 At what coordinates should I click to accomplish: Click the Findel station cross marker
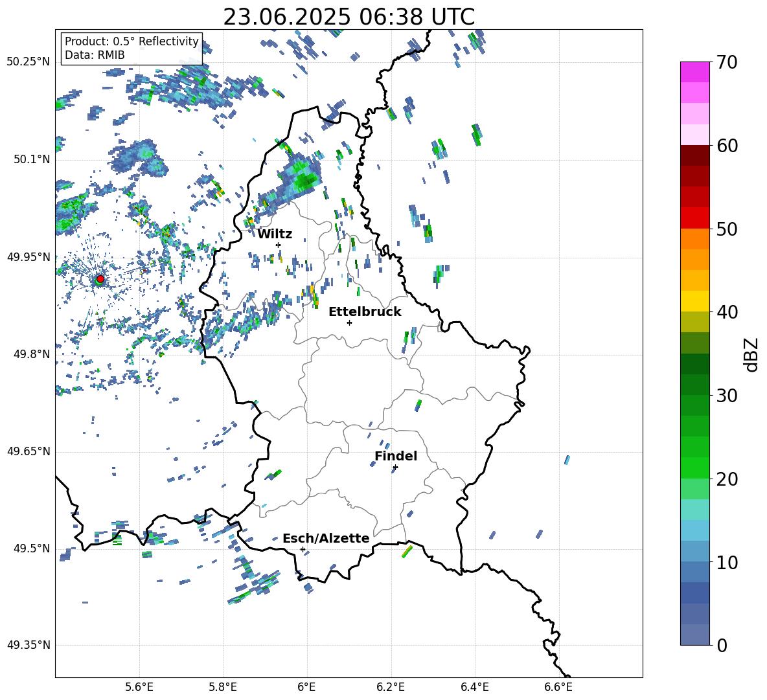(x=395, y=468)
